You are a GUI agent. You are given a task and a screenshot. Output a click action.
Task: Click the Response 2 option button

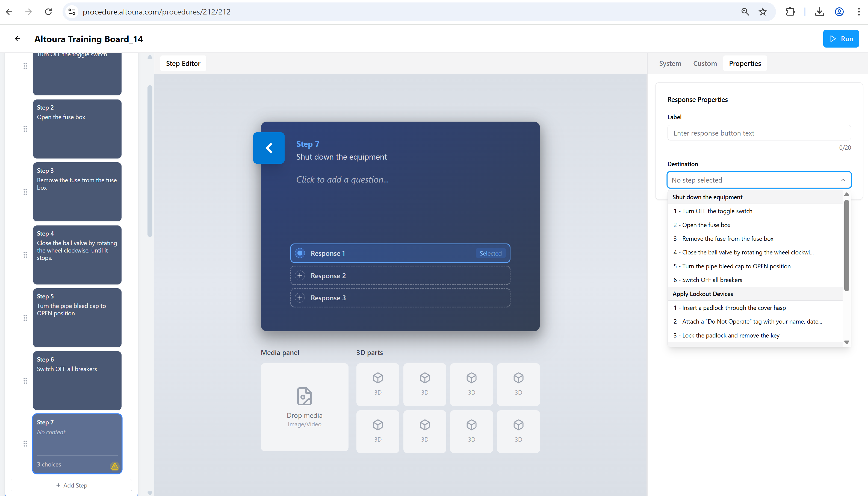[x=400, y=275]
